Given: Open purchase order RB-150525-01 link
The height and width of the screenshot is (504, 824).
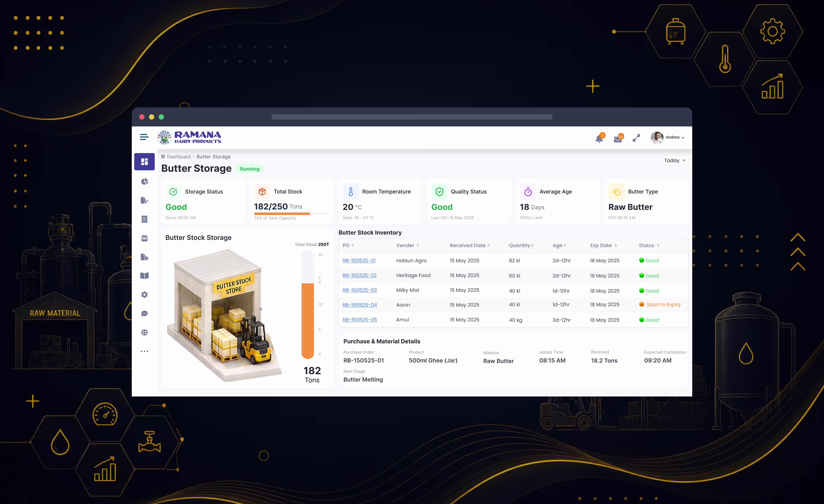Looking at the screenshot, I should (x=359, y=260).
